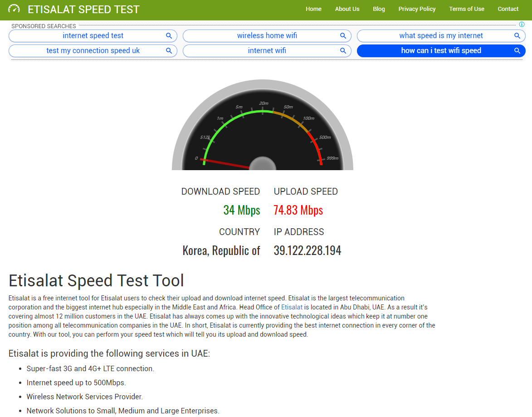Select 'how can i test wifi speed' search
This screenshot has height=417, width=532.
pyautogui.click(x=441, y=51)
